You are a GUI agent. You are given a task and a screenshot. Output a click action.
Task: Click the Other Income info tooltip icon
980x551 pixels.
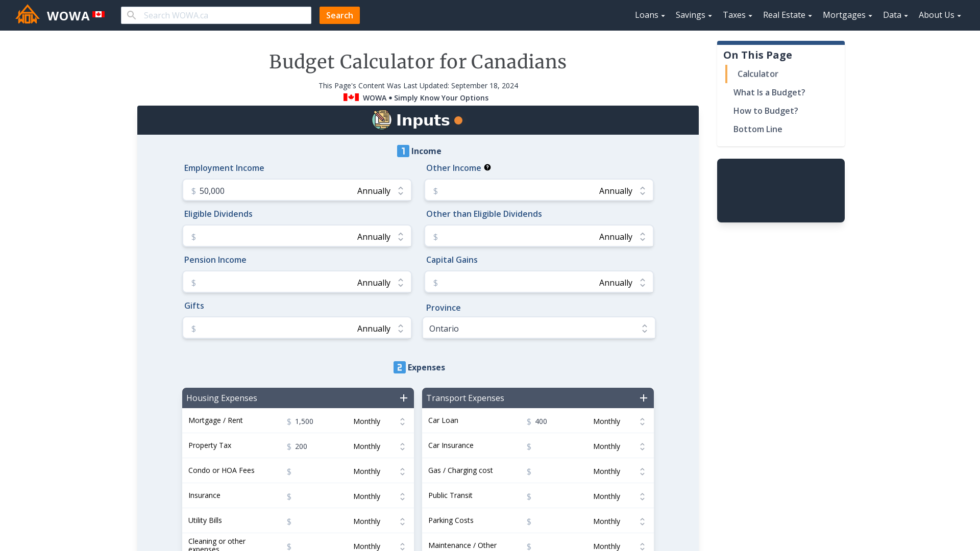tap(487, 167)
